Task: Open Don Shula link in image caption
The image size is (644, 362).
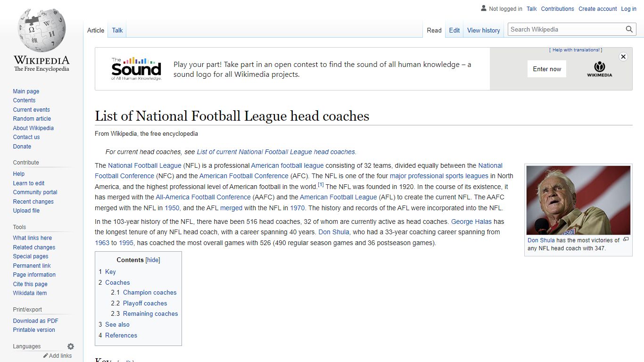Action: click(x=541, y=240)
